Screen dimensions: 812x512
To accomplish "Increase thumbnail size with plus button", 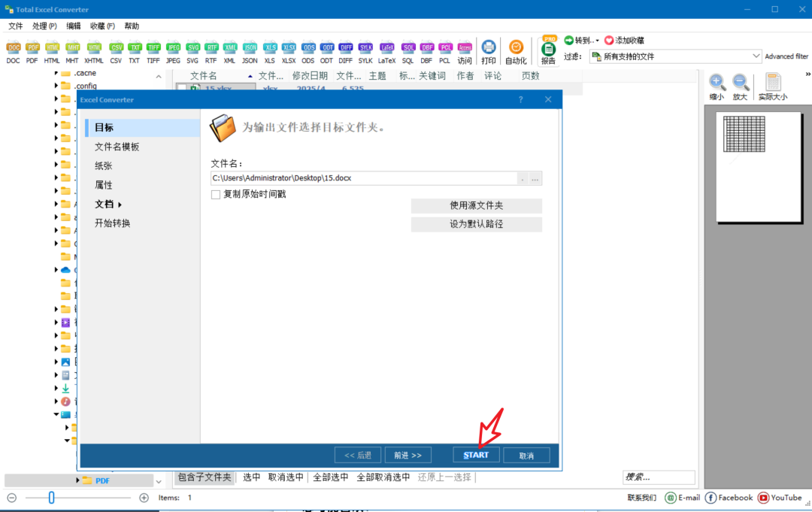I will 144,498.
